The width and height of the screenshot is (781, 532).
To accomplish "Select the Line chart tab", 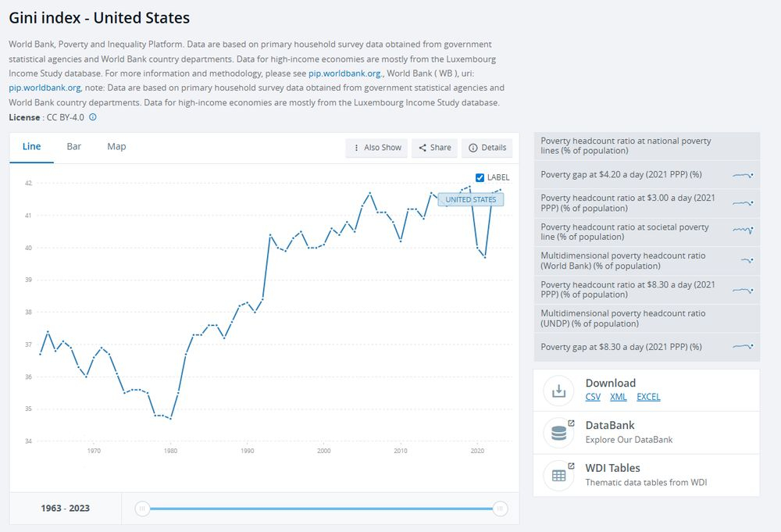I will 32,147.
